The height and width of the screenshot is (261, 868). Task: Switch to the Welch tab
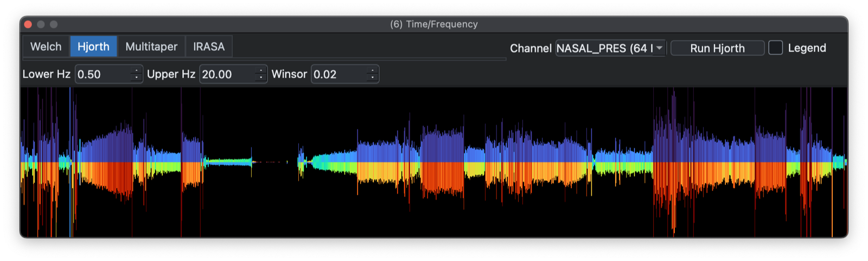click(46, 47)
